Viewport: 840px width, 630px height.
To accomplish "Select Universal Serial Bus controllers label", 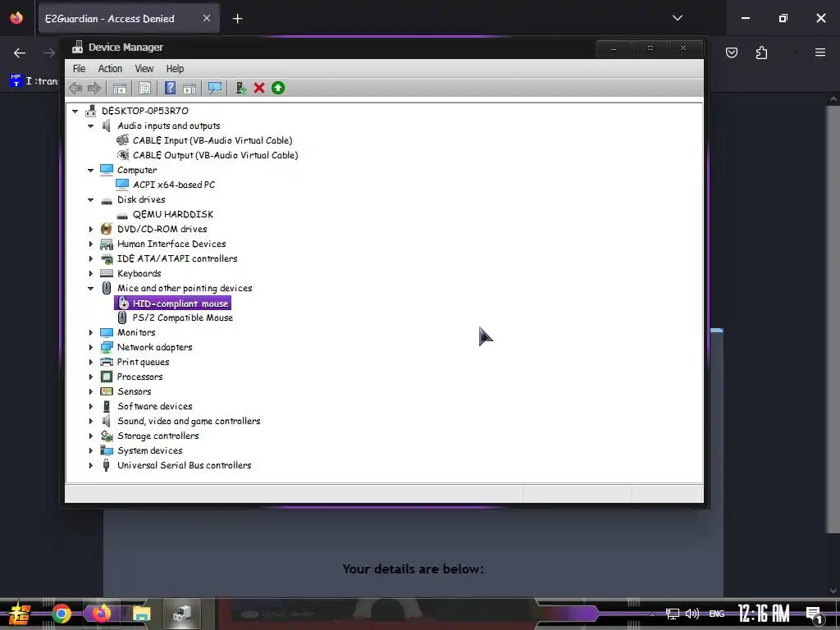I will (184, 466).
